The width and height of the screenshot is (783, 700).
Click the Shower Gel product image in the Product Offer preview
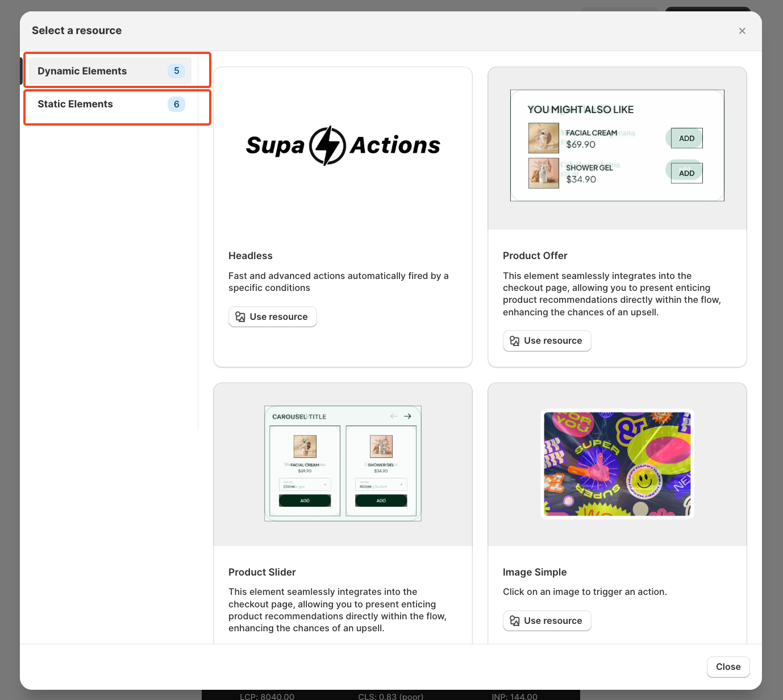pos(544,173)
